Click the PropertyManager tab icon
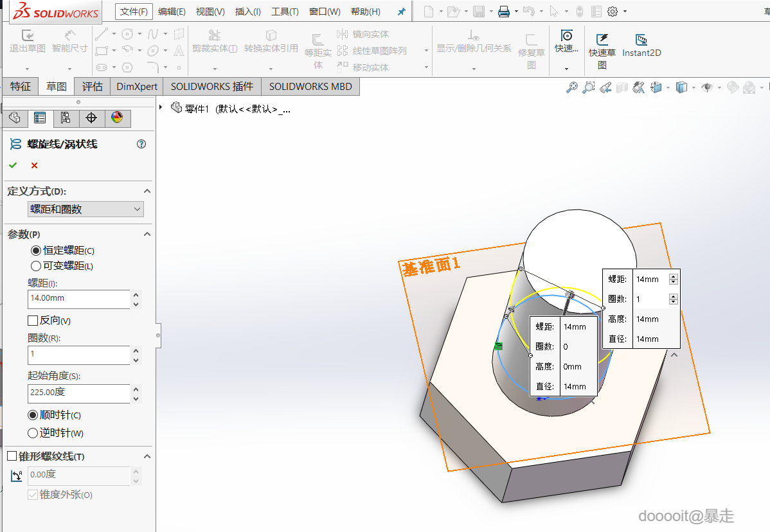Viewport: 770px width, 532px height. tap(40, 118)
